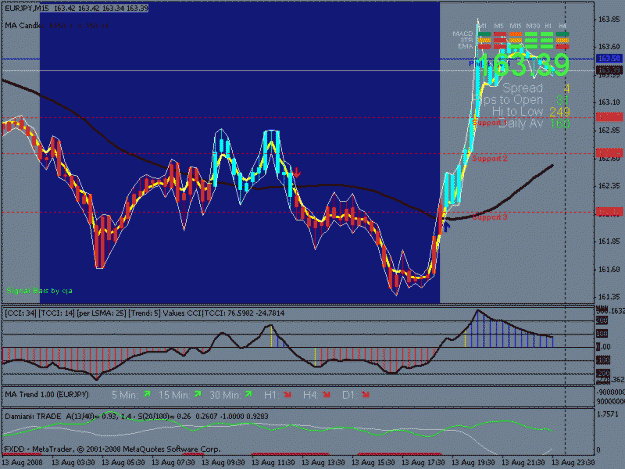Click the 30 Min green up-trend arrow
Viewport: 625px width, 469px height.
click(249, 394)
